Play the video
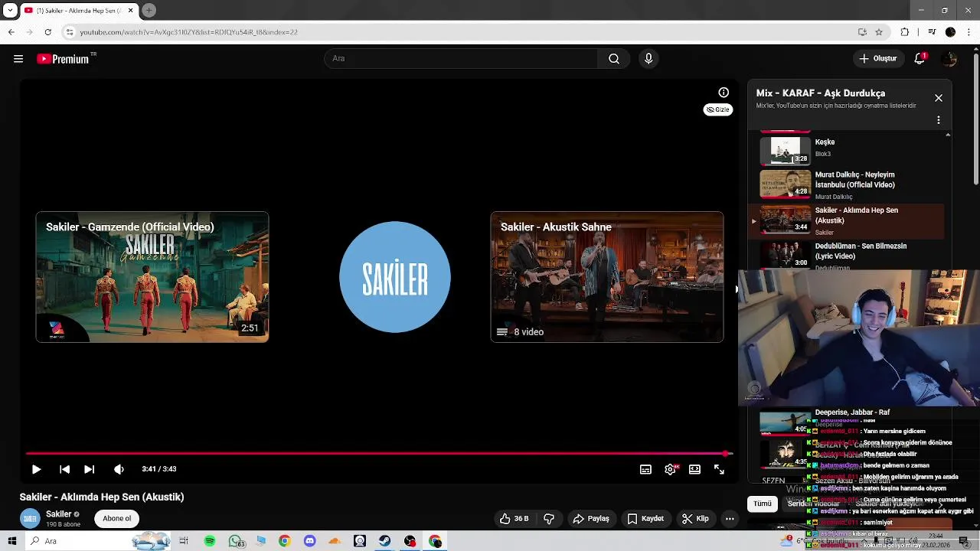 36,469
